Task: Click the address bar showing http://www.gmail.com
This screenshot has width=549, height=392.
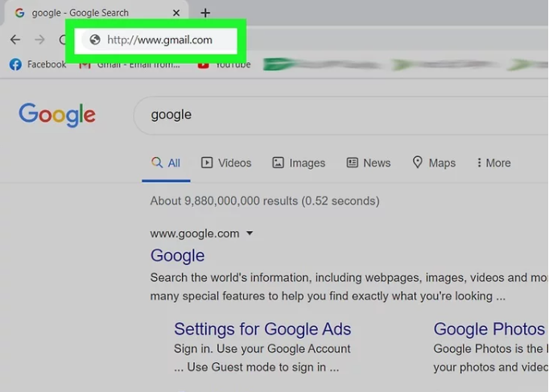Action: pyautogui.click(x=160, y=39)
